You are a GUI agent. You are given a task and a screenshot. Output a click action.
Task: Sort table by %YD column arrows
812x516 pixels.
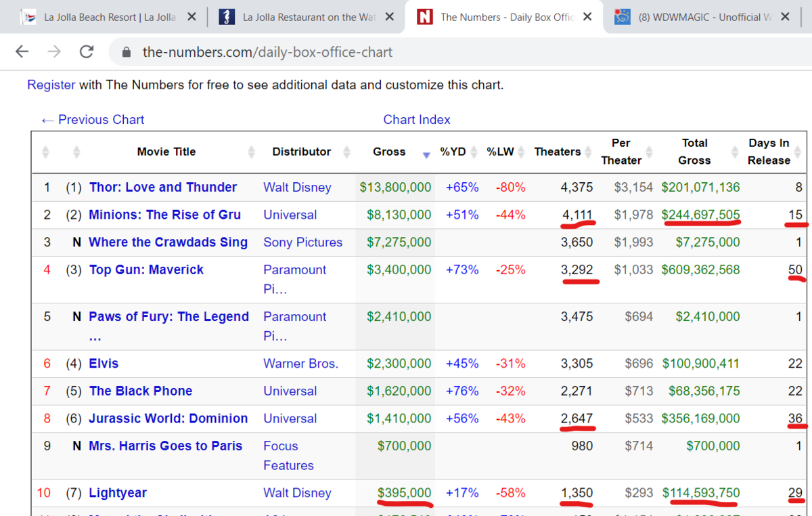[x=474, y=152]
